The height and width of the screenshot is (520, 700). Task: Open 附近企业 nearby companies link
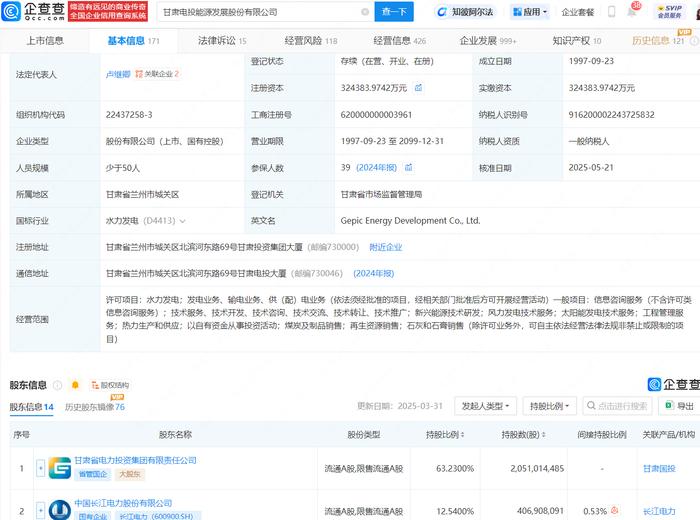[x=386, y=247]
